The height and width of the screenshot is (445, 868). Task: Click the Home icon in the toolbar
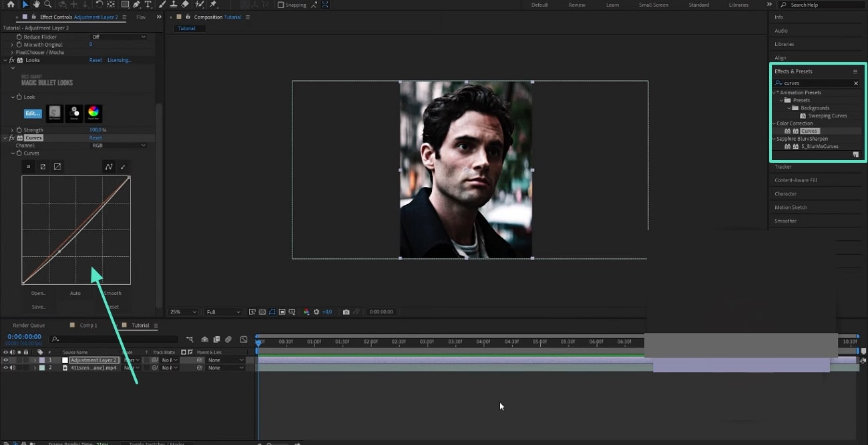pos(11,5)
